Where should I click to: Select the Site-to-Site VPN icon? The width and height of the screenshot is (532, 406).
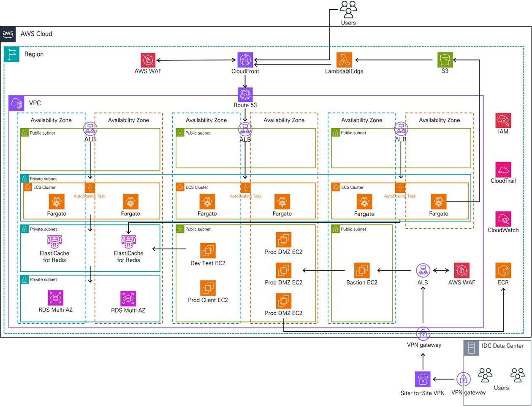click(423, 379)
